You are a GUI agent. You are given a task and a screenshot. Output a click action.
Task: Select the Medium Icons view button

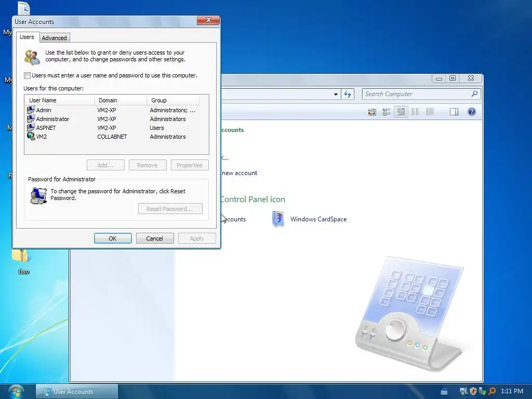point(401,112)
